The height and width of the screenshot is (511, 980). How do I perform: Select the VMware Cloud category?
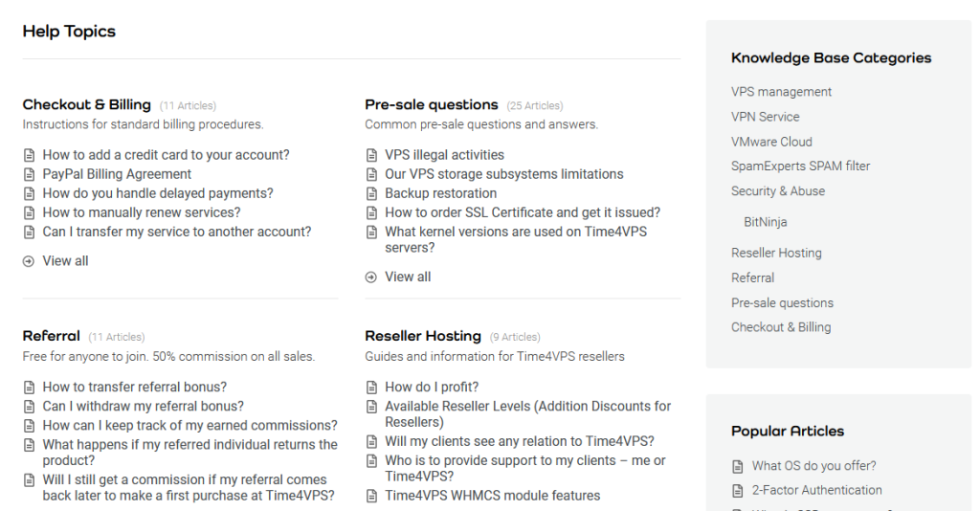pyautogui.click(x=771, y=142)
